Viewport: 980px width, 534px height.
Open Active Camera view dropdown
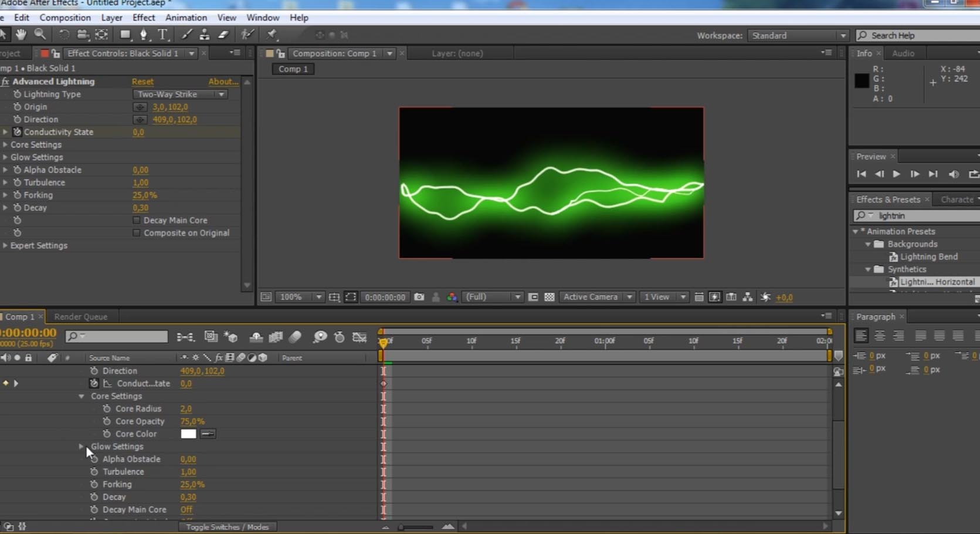596,297
